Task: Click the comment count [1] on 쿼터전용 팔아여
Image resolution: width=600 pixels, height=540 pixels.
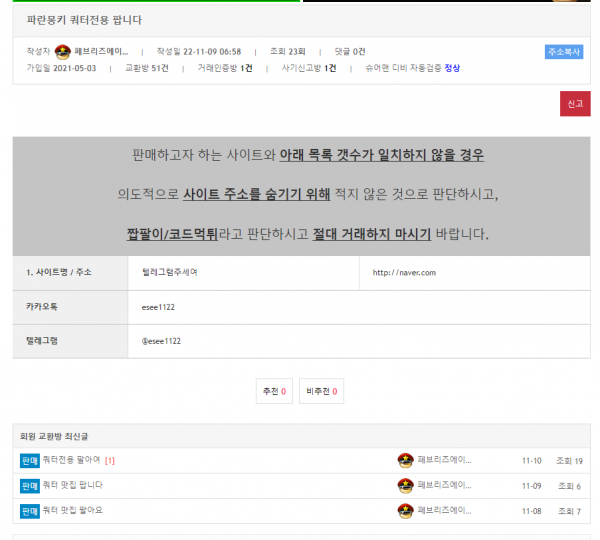Action: click(110, 460)
